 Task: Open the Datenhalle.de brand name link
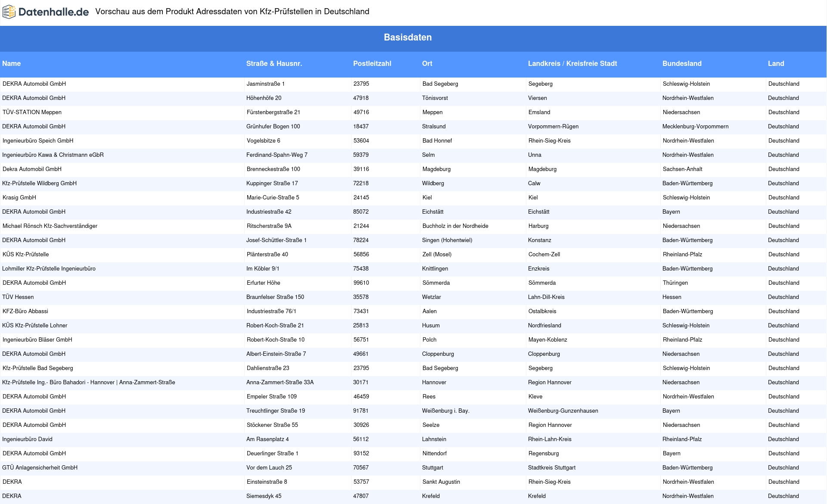pyautogui.click(x=54, y=12)
